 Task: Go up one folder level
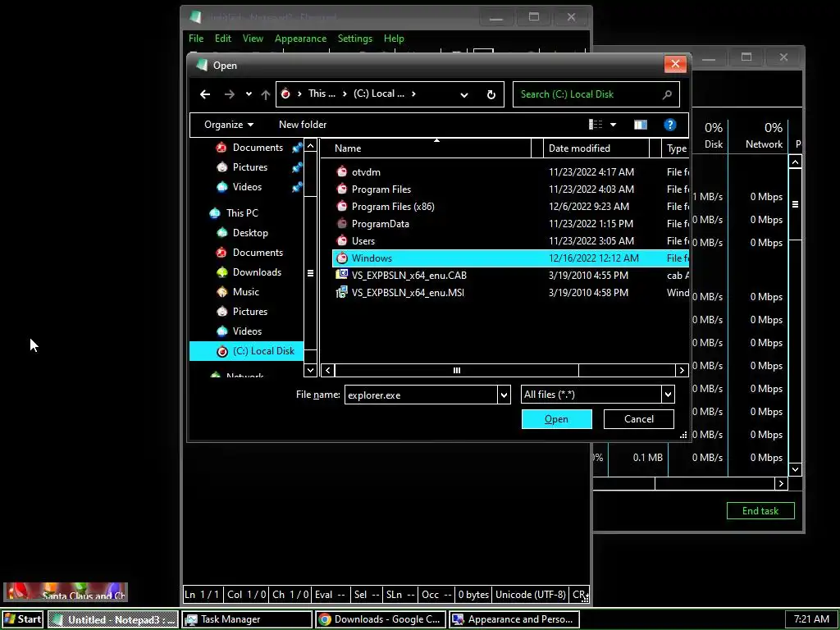point(266,94)
